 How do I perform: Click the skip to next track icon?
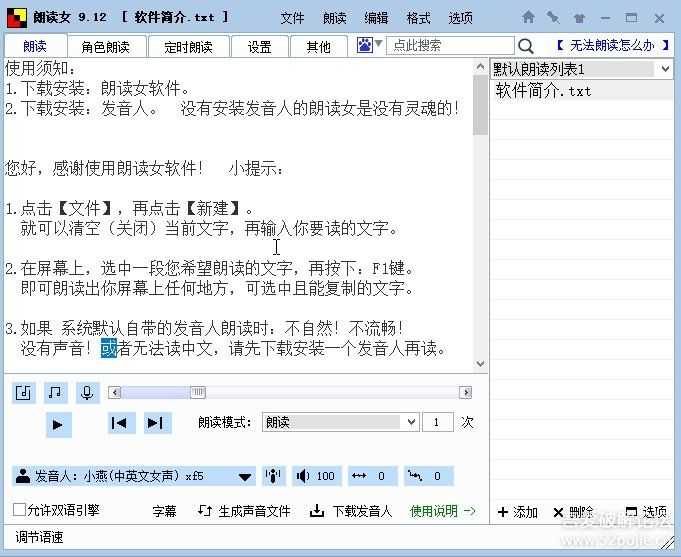coord(155,423)
